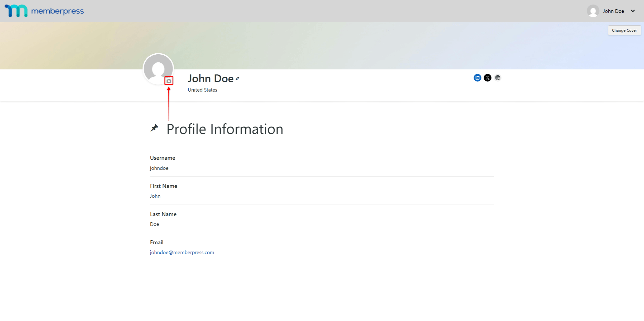Image resolution: width=644 pixels, height=321 pixels.
Task: Open the LinkedIn social icon
Action: click(x=477, y=78)
